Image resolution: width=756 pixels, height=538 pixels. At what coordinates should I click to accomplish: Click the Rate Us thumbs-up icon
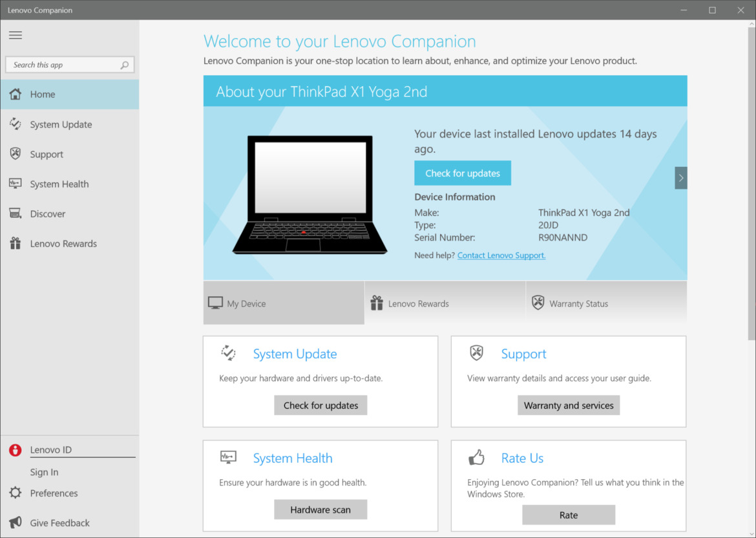pyautogui.click(x=476, y=457)
